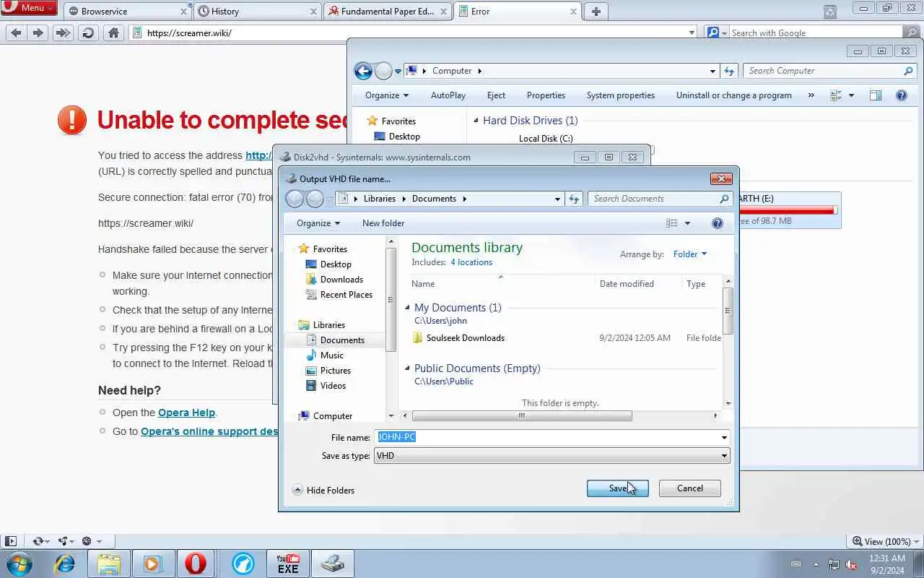
Task: Open help in the save dialog
Action: click(717, 223)
